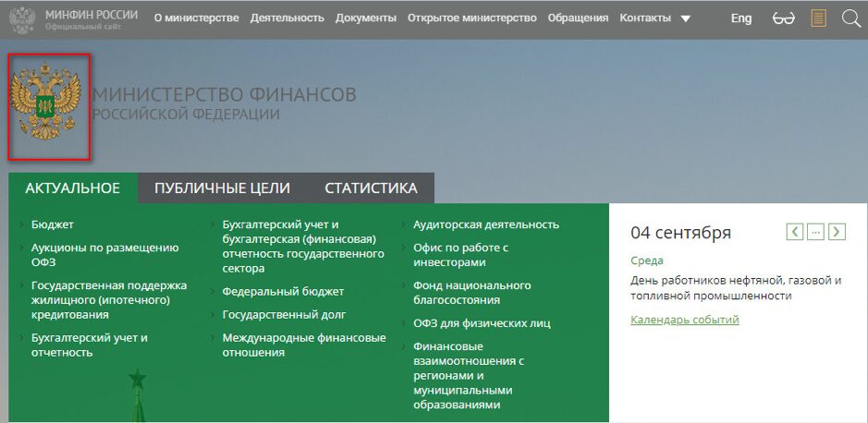This screenshot has height=423, width=868.
Task: Open Финансовые взаимоотношения с регионами link
Action: (x=469, y=376)
